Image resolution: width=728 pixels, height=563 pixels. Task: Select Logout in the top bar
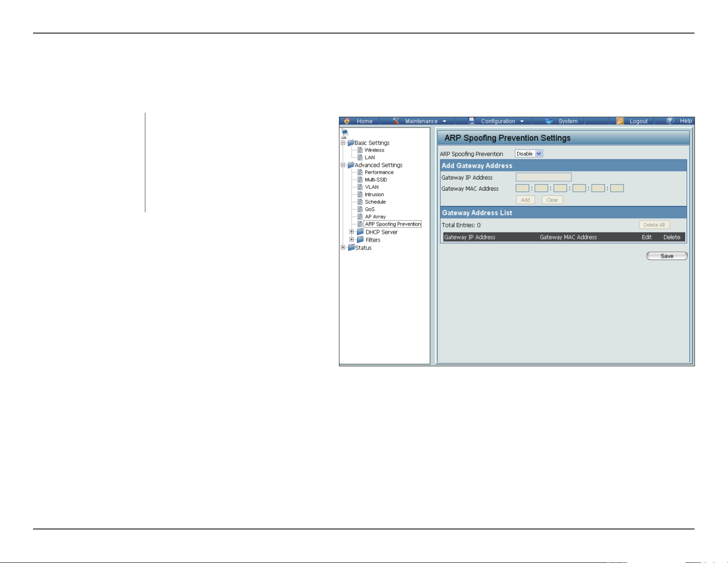click(x=638, y=121)
